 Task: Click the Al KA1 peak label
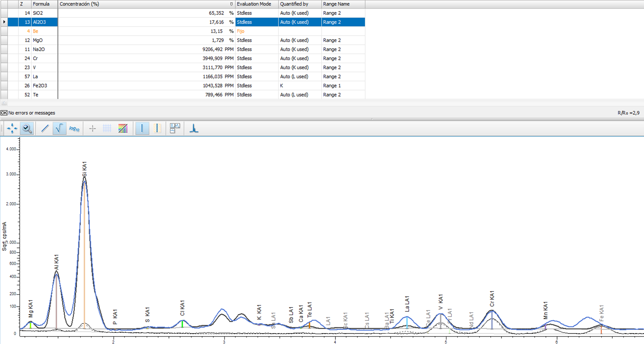[57, 262]
